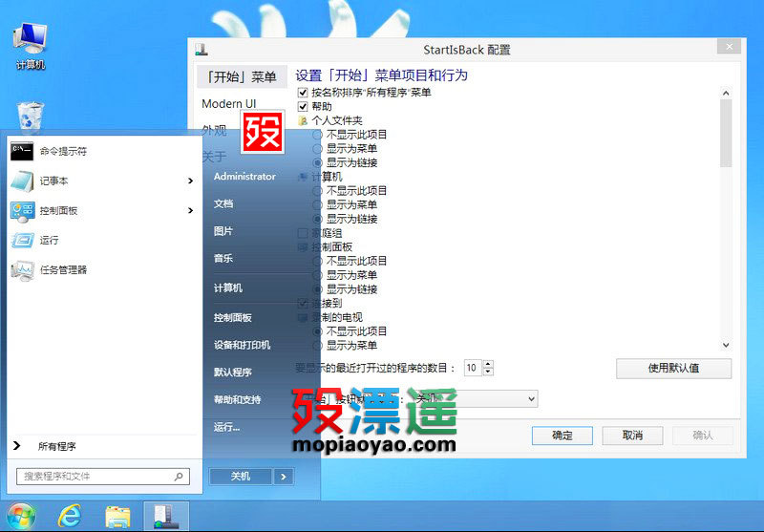This screenshot has height=532, width=764.
Task: Open the power button action dropdown
Action: click(476, 399)
